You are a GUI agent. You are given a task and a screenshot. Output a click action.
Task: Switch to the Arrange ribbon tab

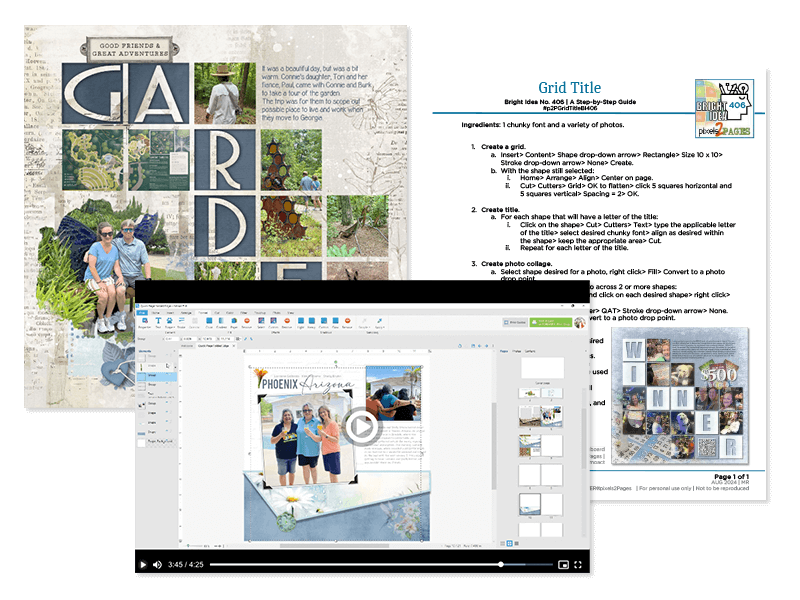click(x=186, y=312)
